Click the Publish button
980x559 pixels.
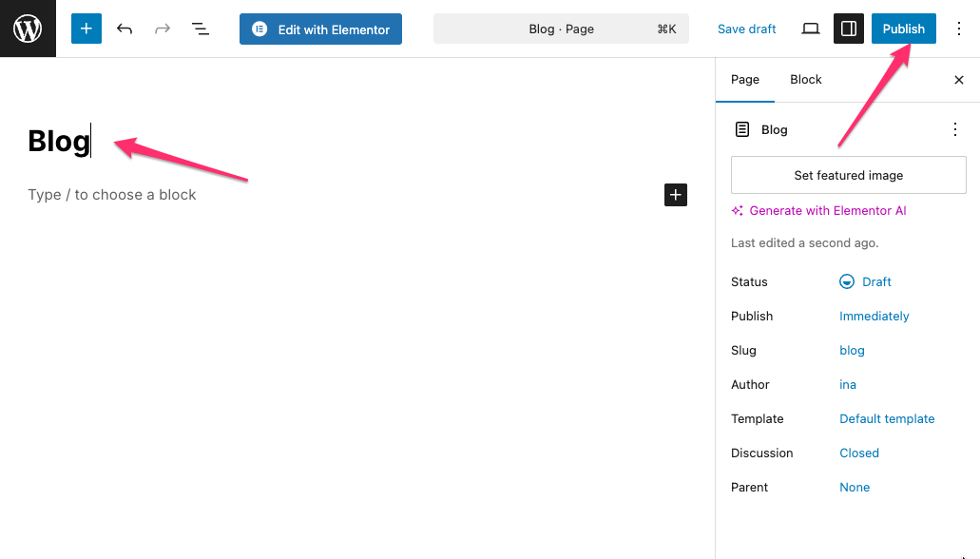[903, 29]
